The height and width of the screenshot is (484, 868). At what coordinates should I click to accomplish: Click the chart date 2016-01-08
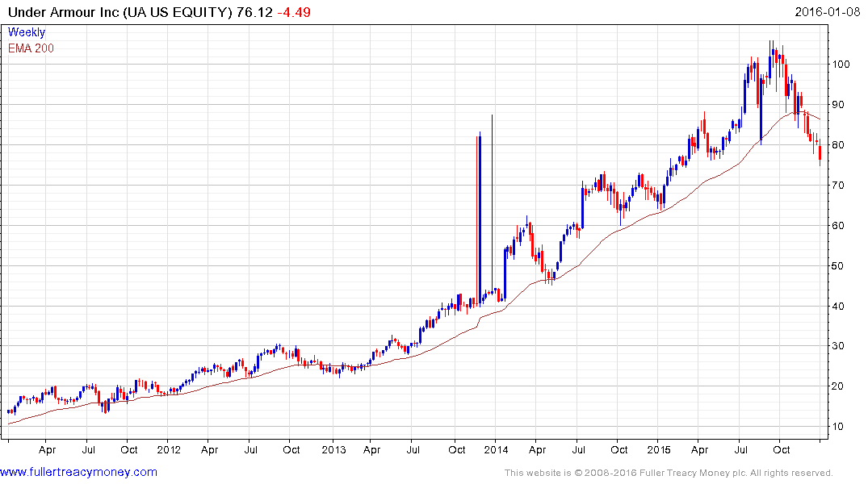point(827,11)
